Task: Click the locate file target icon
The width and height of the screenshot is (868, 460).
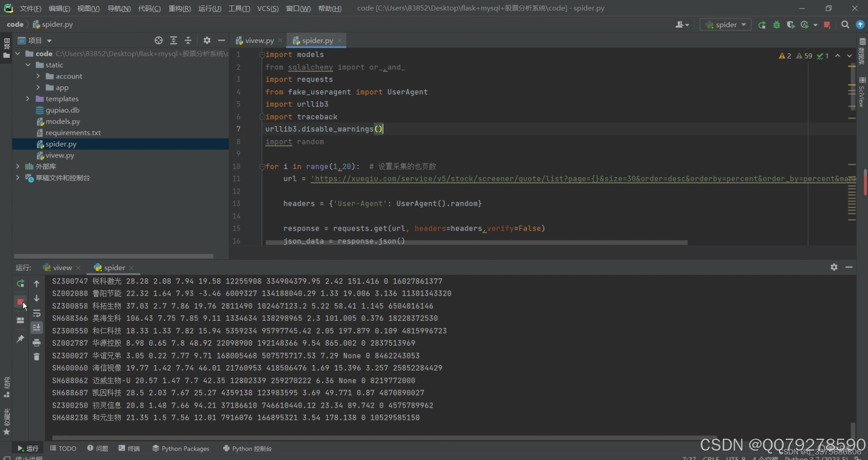Action: (159, 40)
